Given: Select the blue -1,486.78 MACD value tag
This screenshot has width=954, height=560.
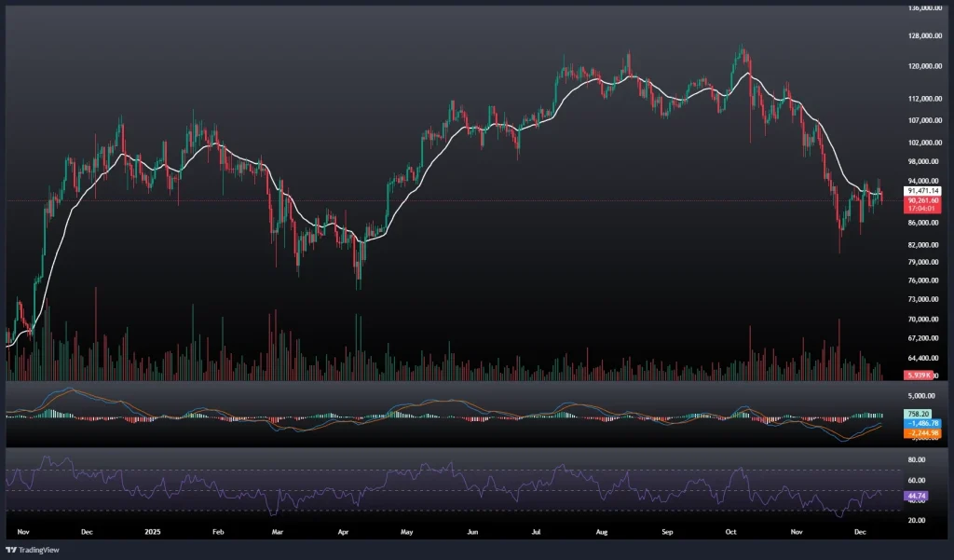Looking at the screenshot, I should (920, 422).
